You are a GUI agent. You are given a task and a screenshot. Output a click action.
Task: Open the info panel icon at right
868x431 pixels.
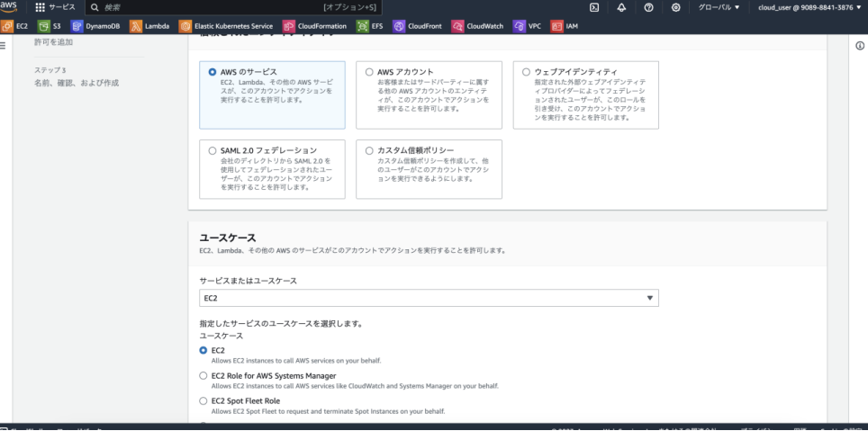[860, 46]
